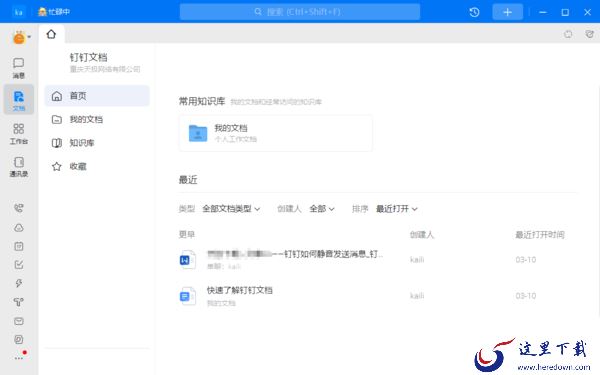Open the Workbench (工作台) sidebar icon
The height and width of the screenshot is (375, 600).
19,134
